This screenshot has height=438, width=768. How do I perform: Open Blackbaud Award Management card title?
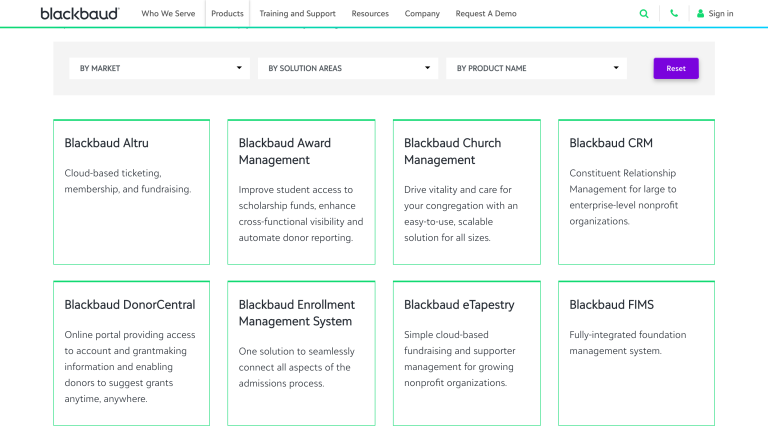(285, 151)
